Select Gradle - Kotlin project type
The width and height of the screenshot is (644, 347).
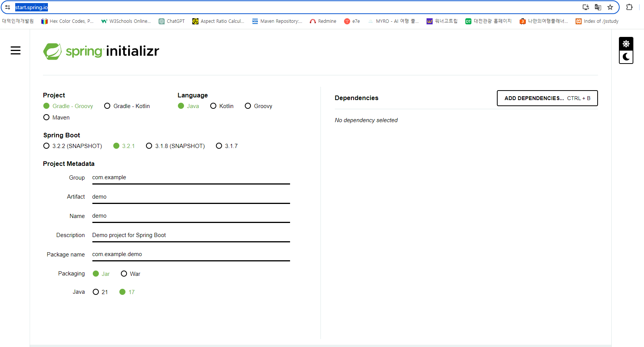coord(127,106)
